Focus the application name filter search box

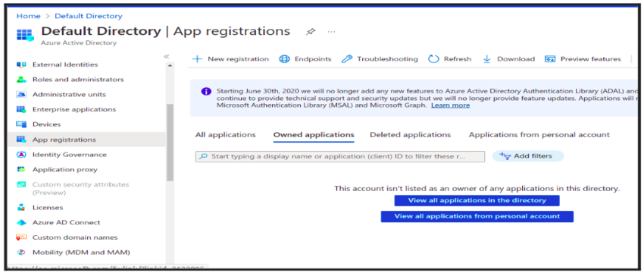coord(340,157)
